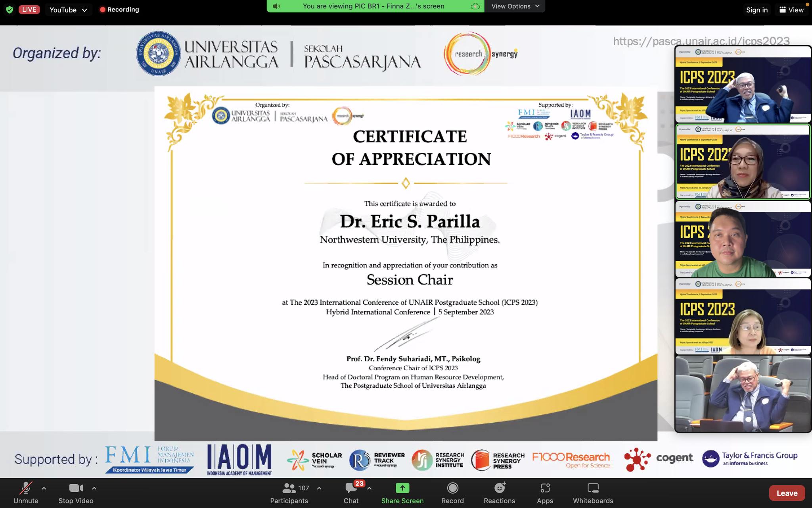Viewport: 812px width, 508px height.
Task: Open the View Options dropdown
Action: (515, 6)
